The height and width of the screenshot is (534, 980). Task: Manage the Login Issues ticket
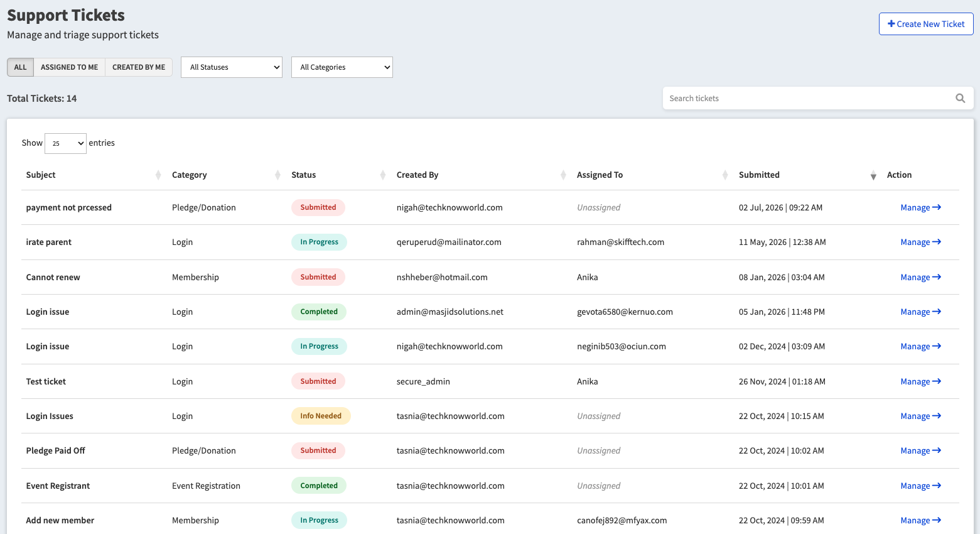tap(920, 416)
